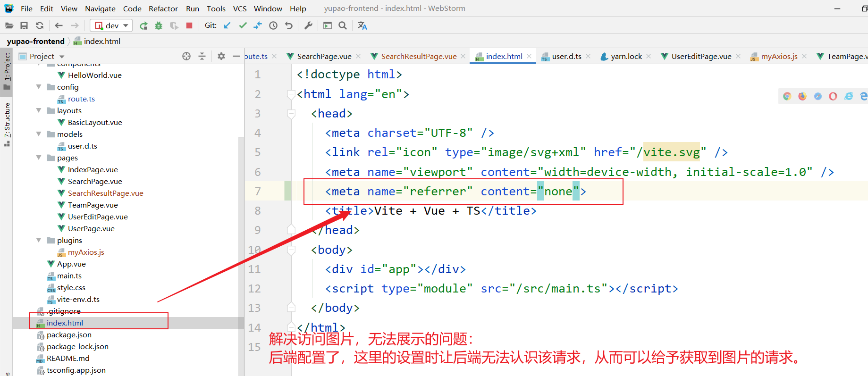Screen dimensions: 868x376
Task: Open the File menu
Action: tap(26, 8)
